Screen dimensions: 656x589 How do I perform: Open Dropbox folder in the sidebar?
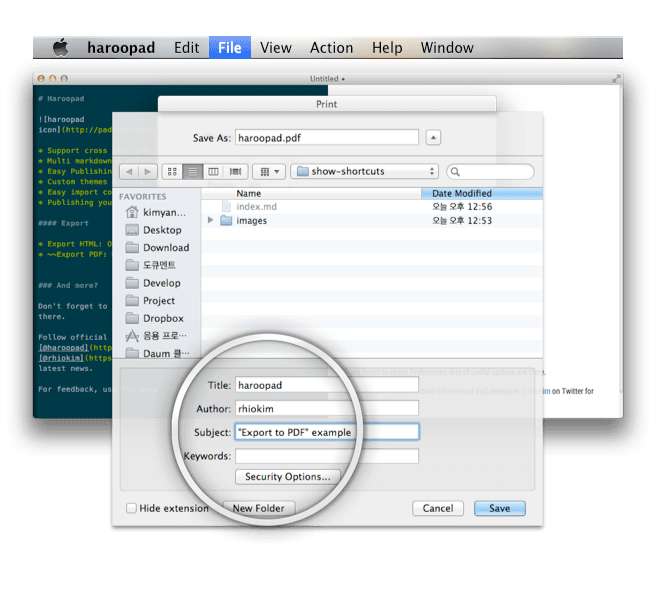click(x=163, y=318)
